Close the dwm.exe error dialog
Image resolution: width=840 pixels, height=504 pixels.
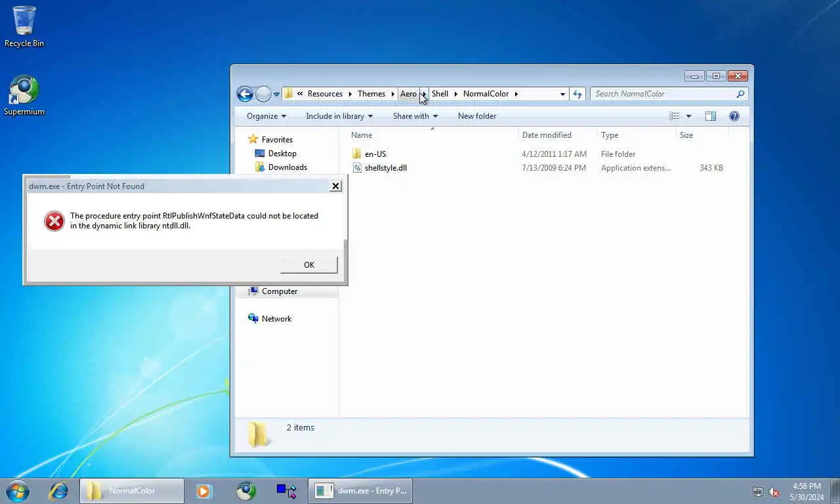tap(335, 186)
